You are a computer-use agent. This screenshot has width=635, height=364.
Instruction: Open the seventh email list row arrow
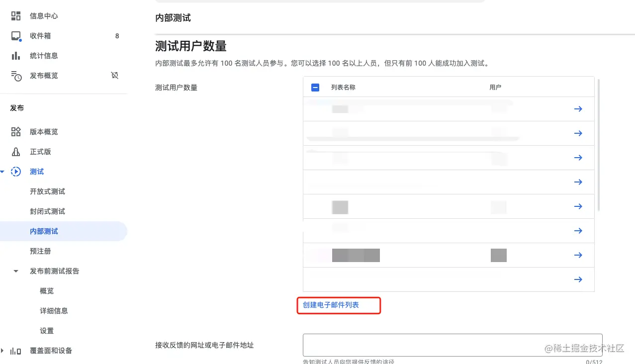click(578, 255)
